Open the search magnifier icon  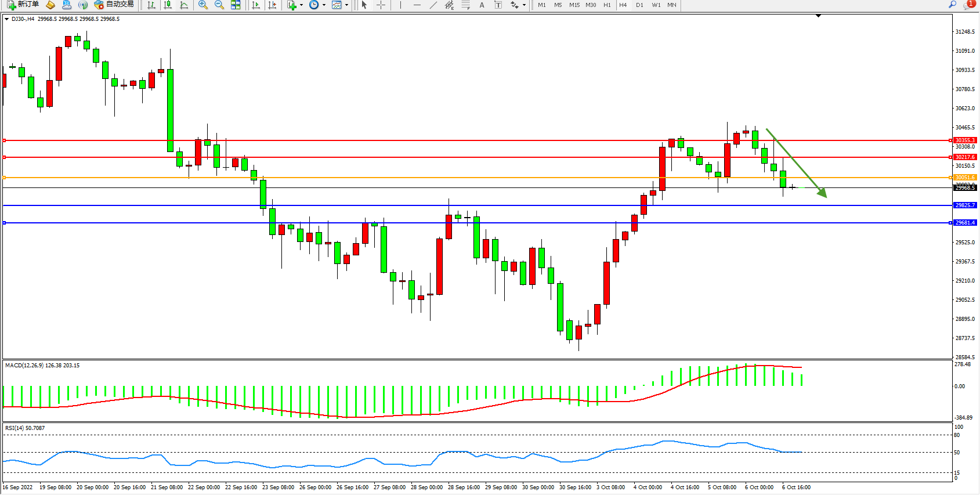click(x=952, y=5)
